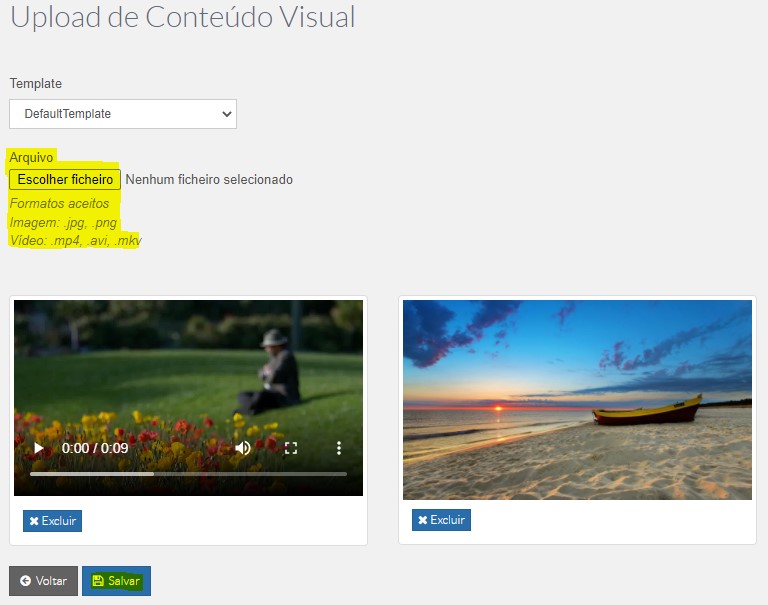Click the "Imagem: .jpg, .png" hint text
768x605 pixels.
click(63, 222)
